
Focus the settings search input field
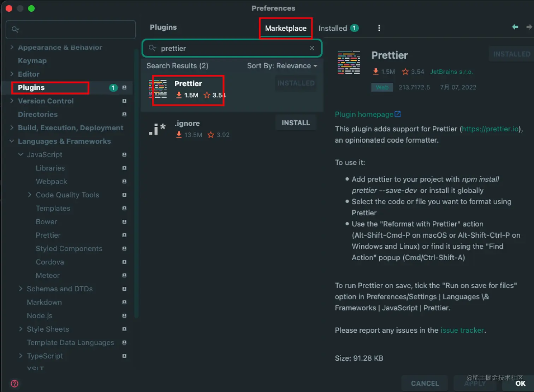click(71, 29)
